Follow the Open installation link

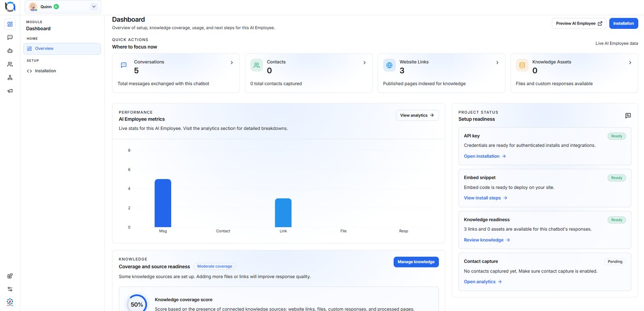(485, 156)
